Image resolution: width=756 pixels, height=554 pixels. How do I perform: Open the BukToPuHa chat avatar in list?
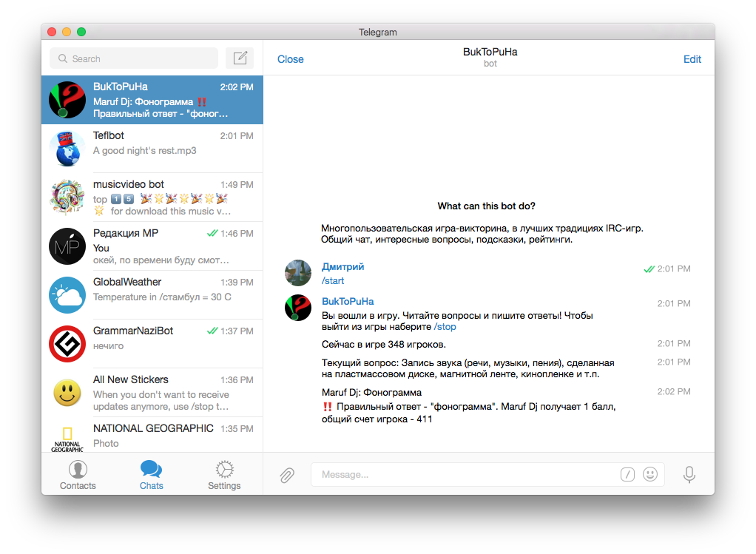click(x=67, y=100)
